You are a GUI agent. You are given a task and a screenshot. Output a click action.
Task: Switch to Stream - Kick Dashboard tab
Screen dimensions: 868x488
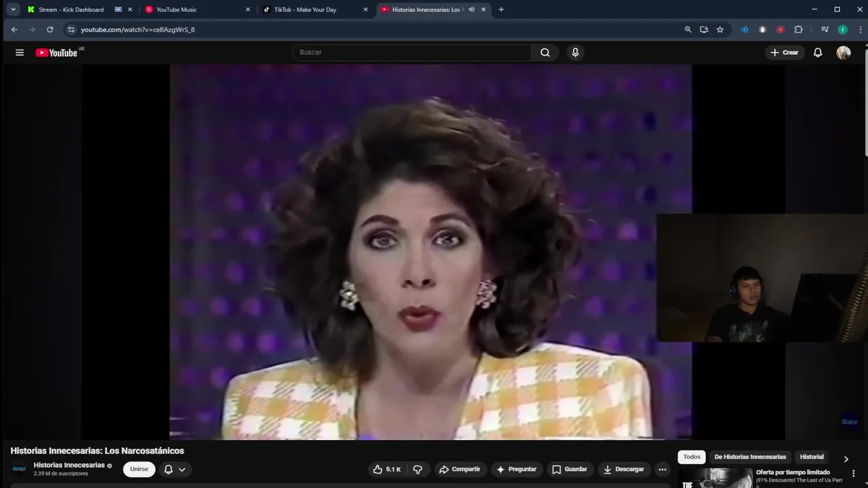(x=71, y=9)
